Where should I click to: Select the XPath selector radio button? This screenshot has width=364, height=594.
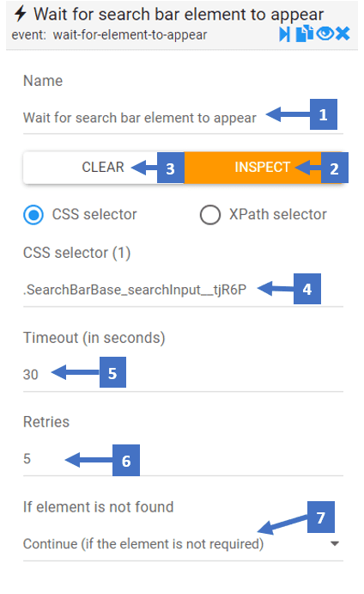210,215
